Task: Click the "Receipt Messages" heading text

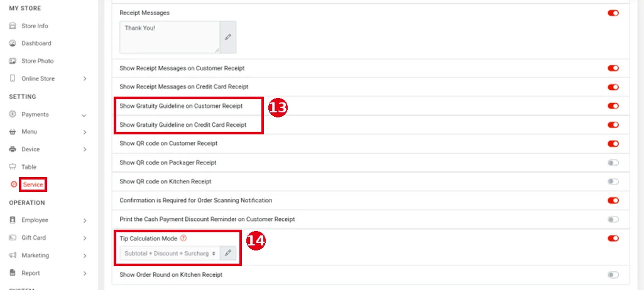Action: pos(145,13)
